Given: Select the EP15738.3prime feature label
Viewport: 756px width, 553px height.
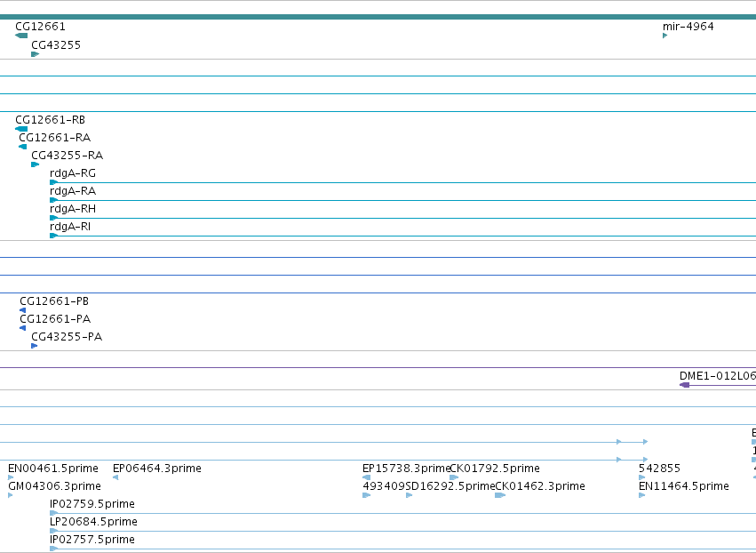Looking at the screenshot, I should [x=406, y=469].
